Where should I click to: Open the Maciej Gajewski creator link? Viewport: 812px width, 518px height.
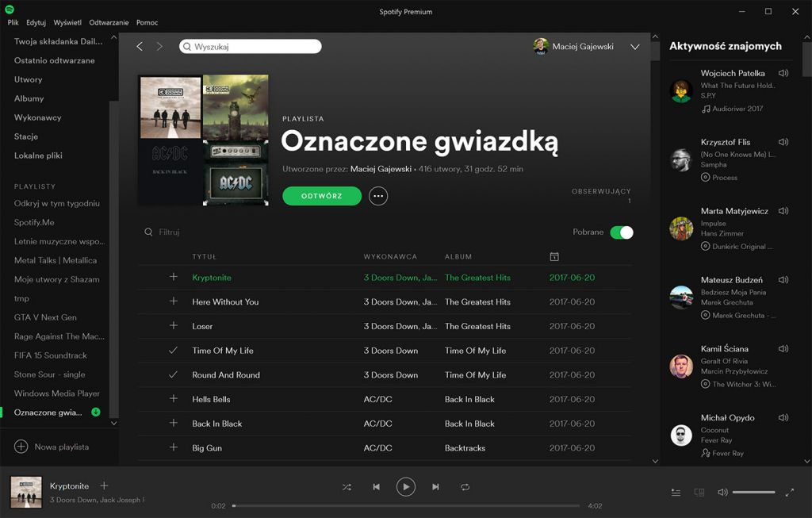pyautogui.click(x=381, y=169)
